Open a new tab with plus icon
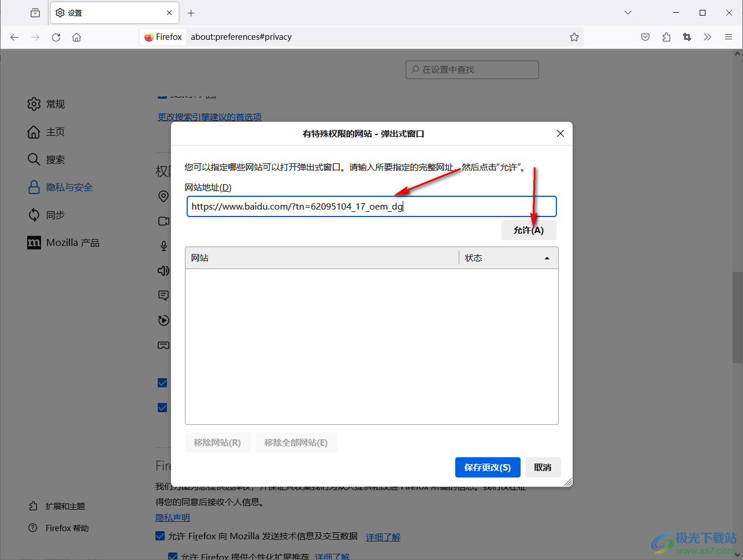 coord(191,13)
